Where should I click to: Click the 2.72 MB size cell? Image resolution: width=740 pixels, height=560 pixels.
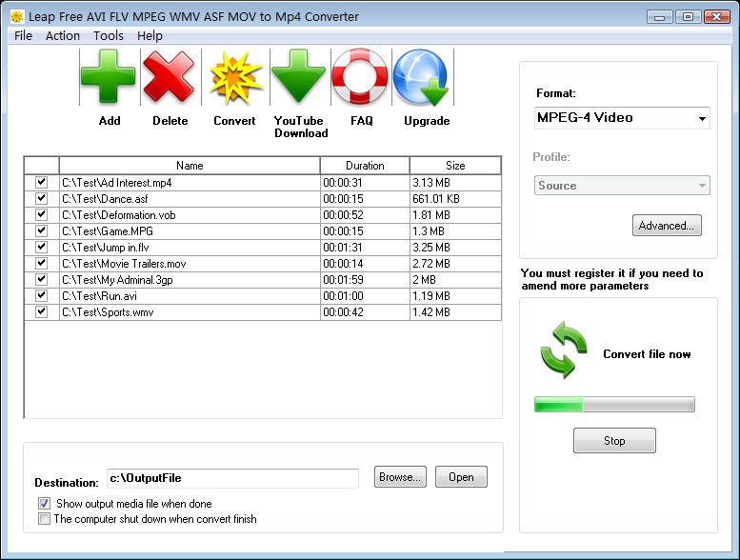pos(455,264)
